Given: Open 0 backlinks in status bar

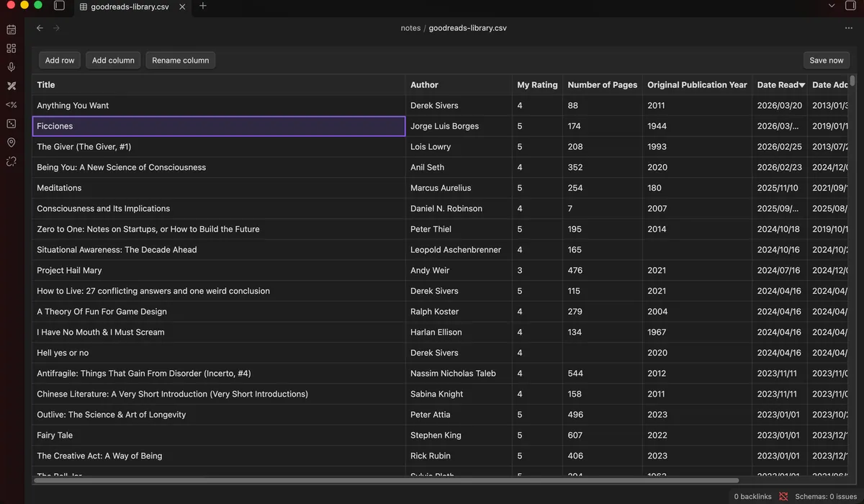Looking at the screenshot, I should [752, 497].
